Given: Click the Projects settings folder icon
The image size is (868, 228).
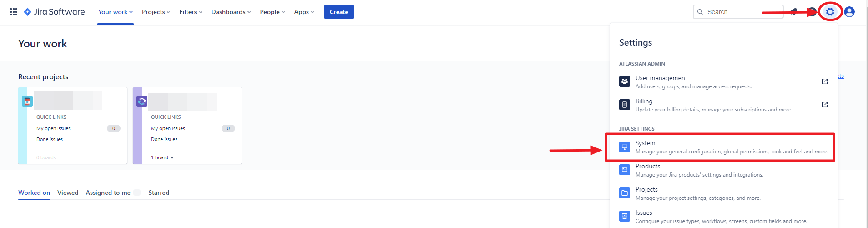Looking at the screenshot, I should pos(625,193).
